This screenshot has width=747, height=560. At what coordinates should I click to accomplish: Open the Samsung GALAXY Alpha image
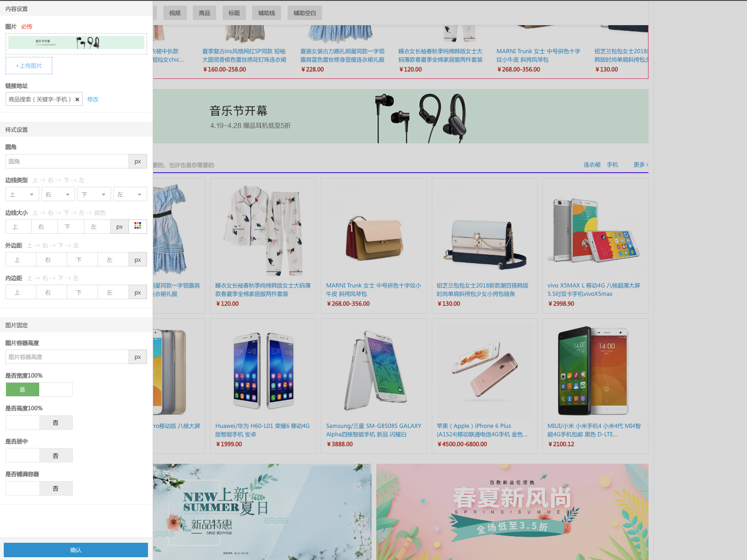pyautogui.click(x=373, y=371)
